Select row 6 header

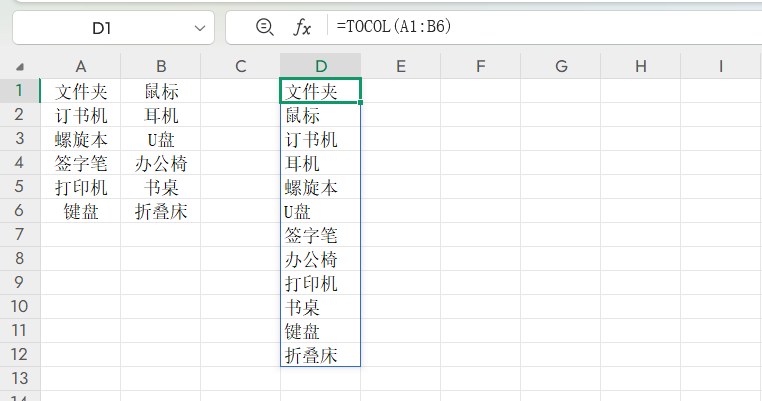[x=19, y=210]
